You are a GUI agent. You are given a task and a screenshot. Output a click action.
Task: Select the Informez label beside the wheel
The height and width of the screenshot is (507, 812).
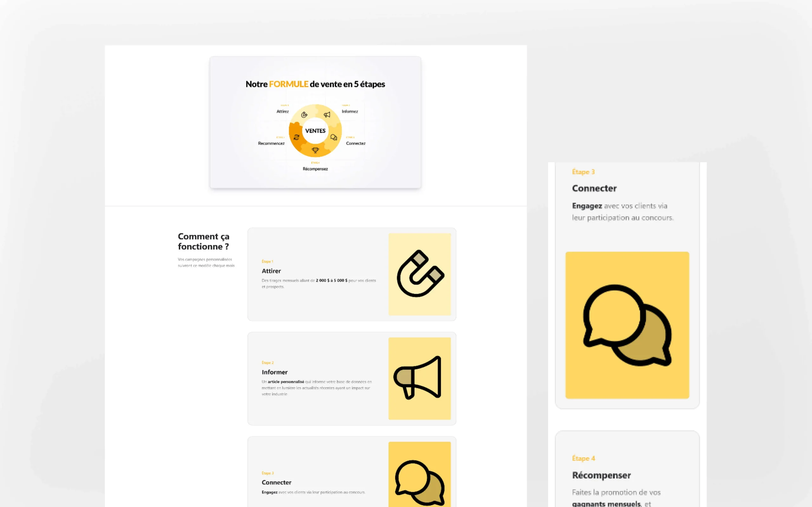click(350, 111)
